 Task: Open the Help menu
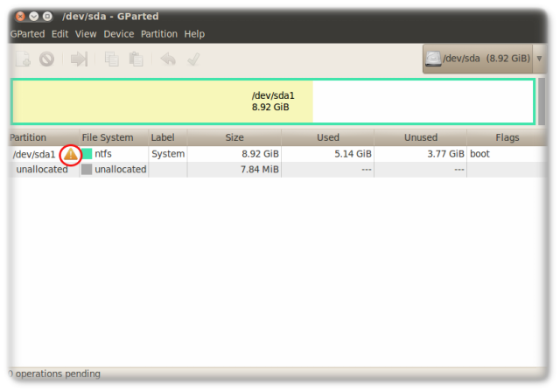tap(194, 34)
